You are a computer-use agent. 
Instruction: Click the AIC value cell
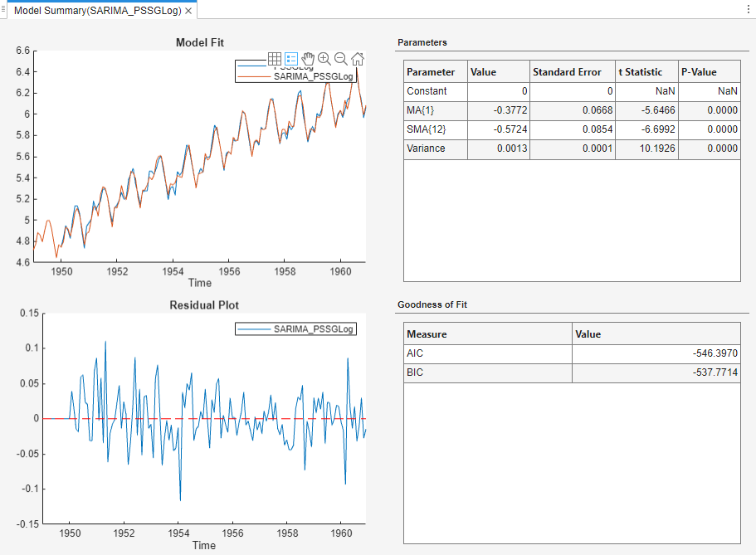tap(656, 353)
